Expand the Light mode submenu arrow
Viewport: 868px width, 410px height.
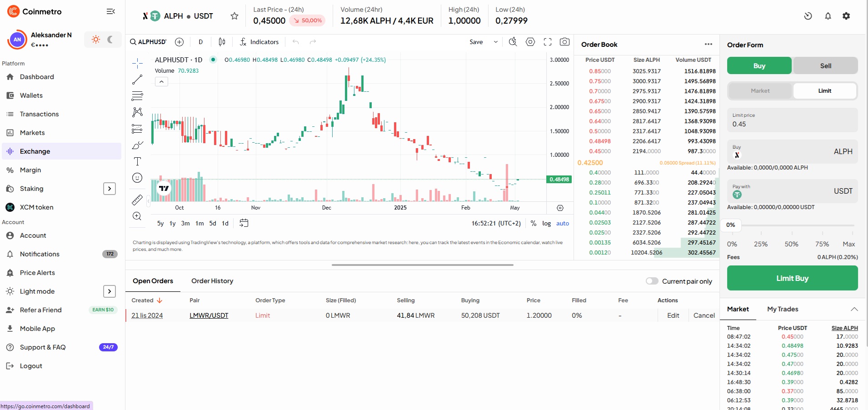tap(110, 291)
